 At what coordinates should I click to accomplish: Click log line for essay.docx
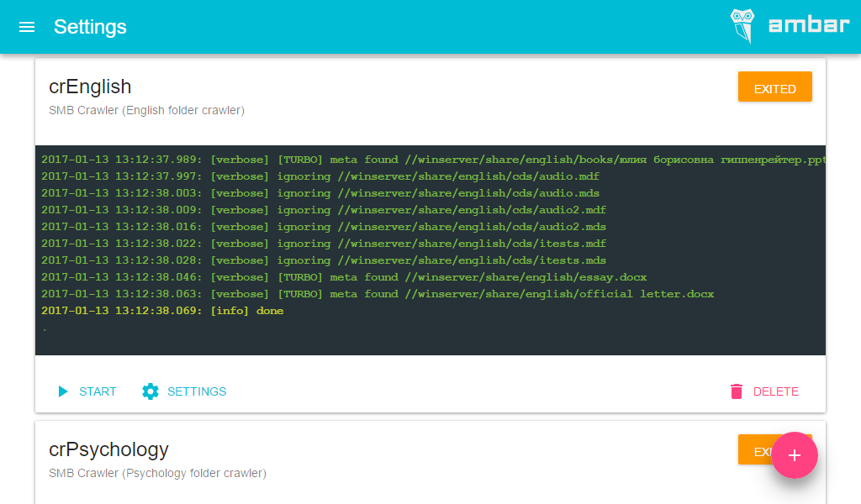344,277
